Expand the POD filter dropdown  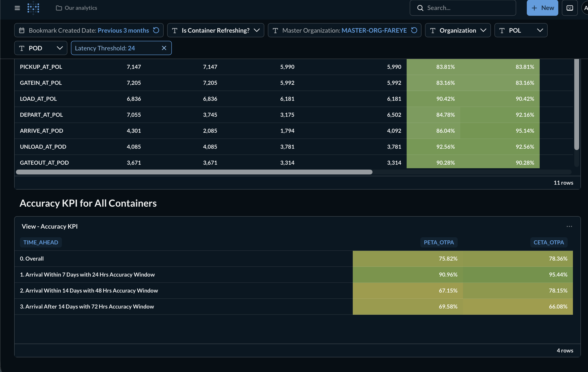pos(41,48)
